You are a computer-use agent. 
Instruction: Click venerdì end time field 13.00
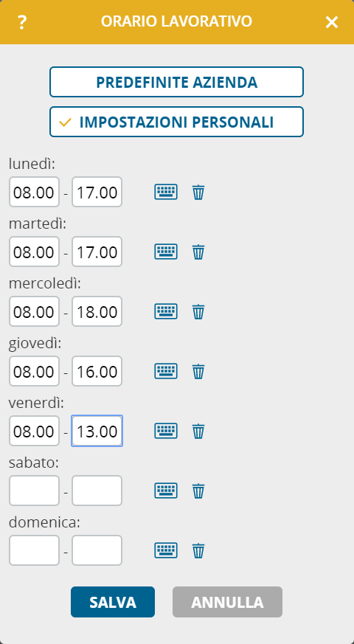pyautogui.click(x=97, y=431)
